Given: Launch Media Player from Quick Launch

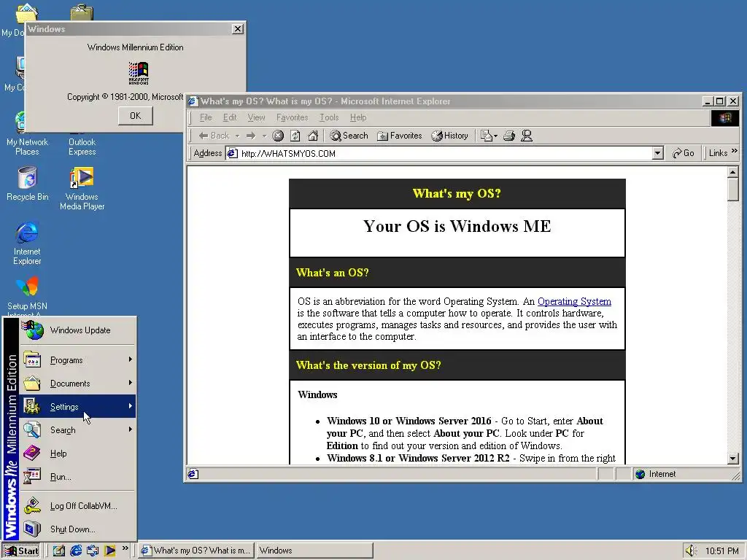Looking at the screenshot, I should (x=109, y=551).
